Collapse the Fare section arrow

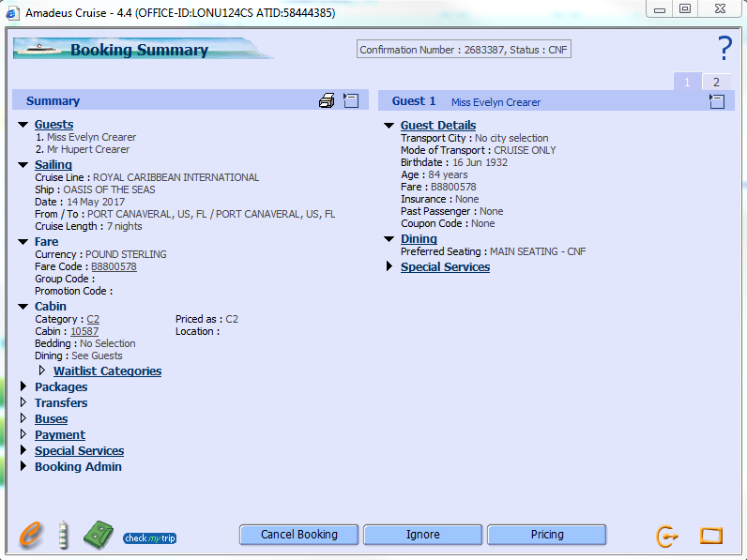pos(23,242)
